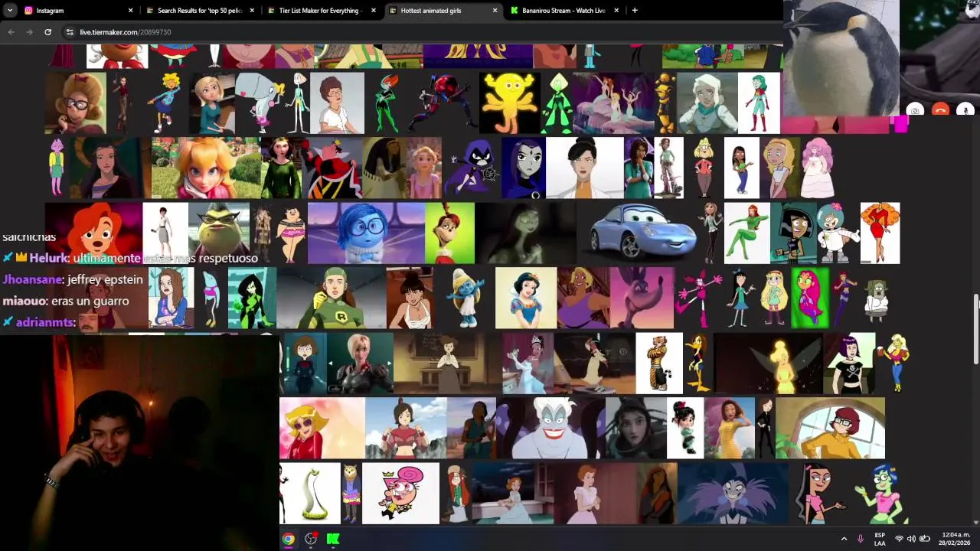Image resolution: width=980 pixels, height=551 pixels.
Task: Open the clock showing 12:04 a.m.
Action: tap(955, 539)
